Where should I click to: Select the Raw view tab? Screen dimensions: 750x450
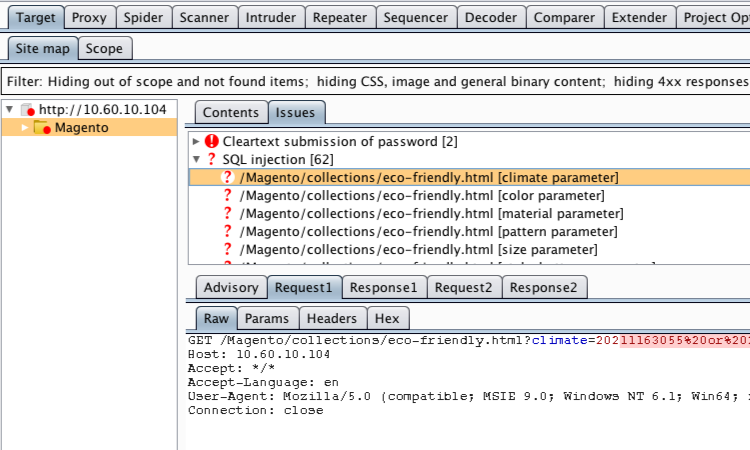pos(216,318)
